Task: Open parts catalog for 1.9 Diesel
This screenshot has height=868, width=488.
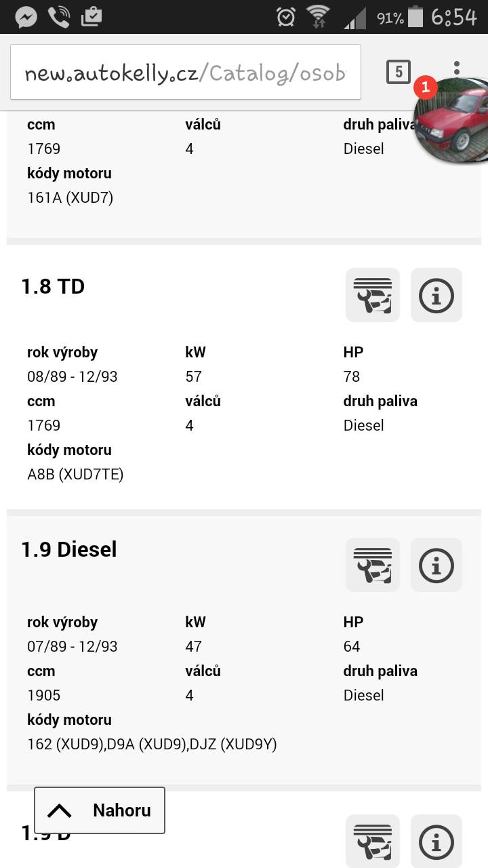Action: coord(372,565)
